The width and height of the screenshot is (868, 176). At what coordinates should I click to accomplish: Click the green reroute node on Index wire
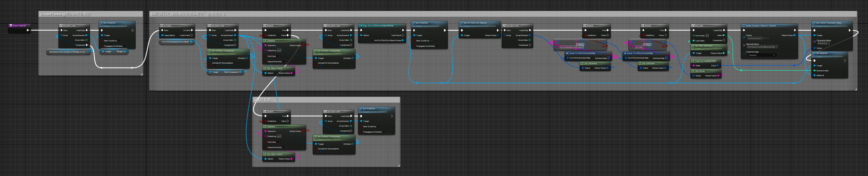tap(741, 70)
